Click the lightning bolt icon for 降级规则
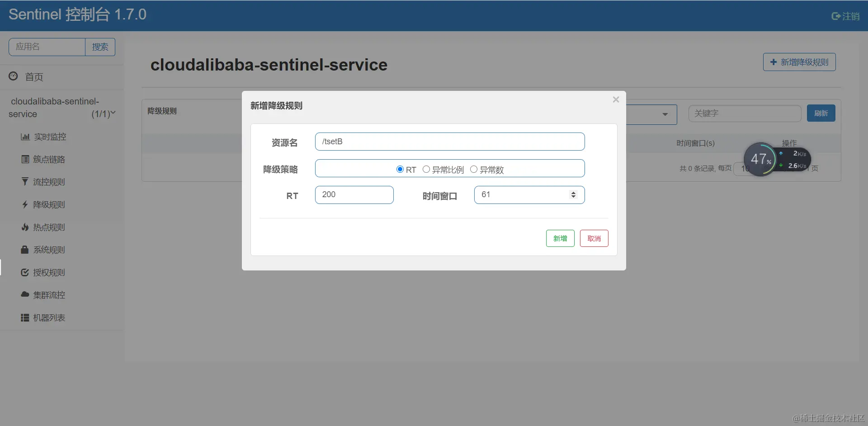868x426 pixels. click(x=25, y=204)
